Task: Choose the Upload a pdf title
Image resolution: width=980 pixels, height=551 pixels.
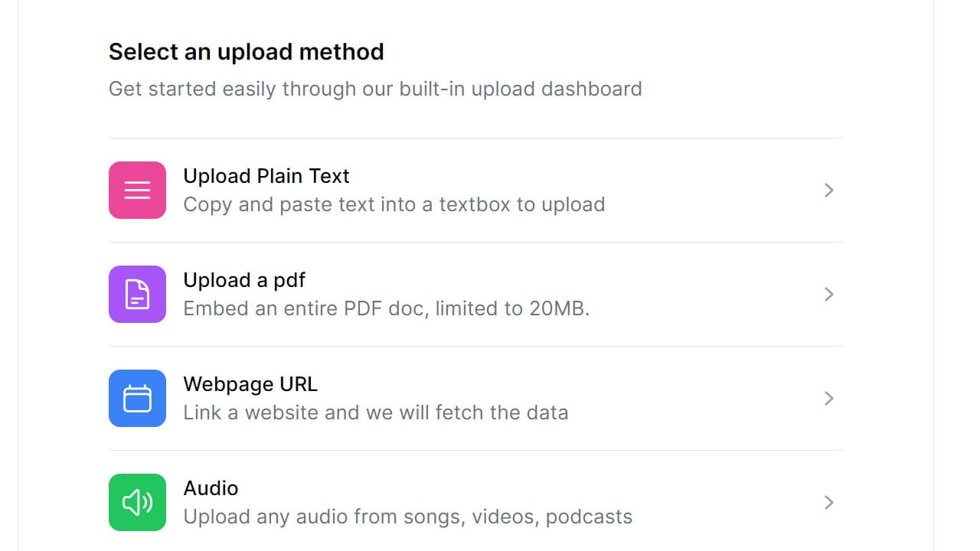Action: tap(244, 280)
